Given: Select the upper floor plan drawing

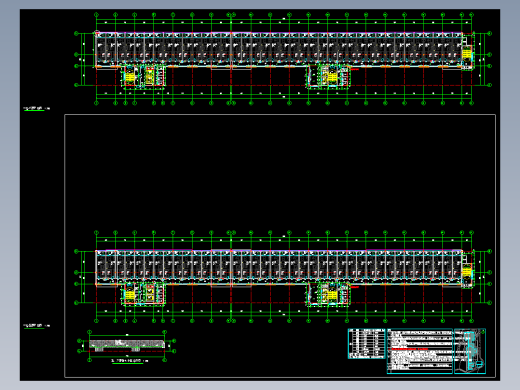Looking at the screenshot, I should (283, 59).
